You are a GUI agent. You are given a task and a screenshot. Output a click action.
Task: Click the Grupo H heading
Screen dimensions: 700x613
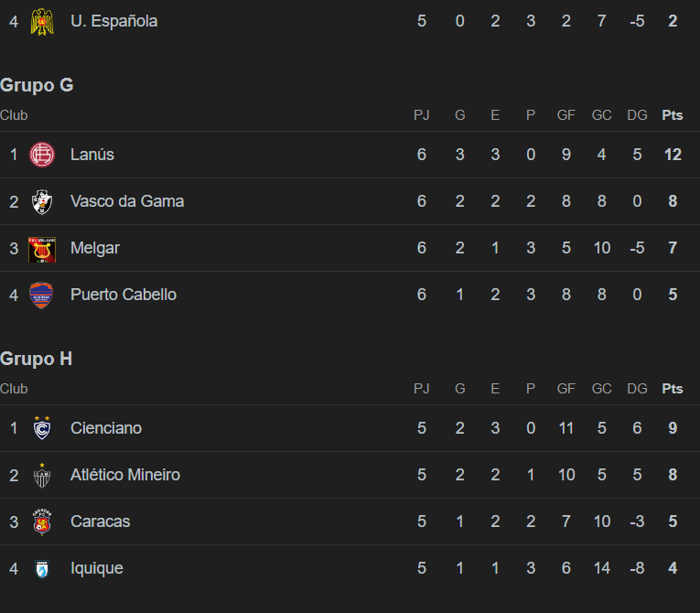(37, 359)
